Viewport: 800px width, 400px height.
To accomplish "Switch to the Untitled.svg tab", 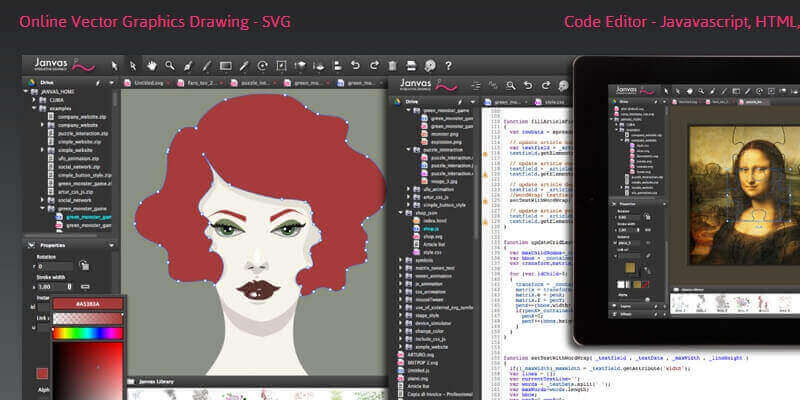I will (x=145, y=83).
